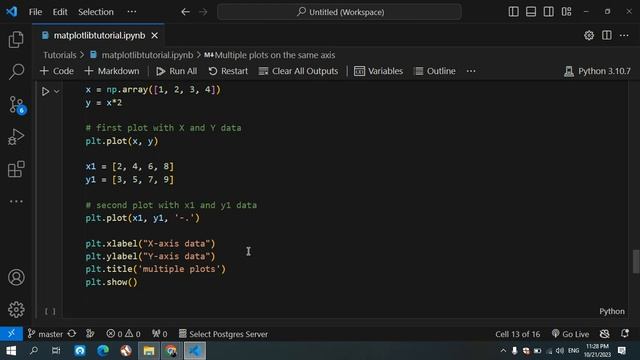Go back in navigation history
The width and height of the screenshot is (640, 360).
[x=185, y=12]
